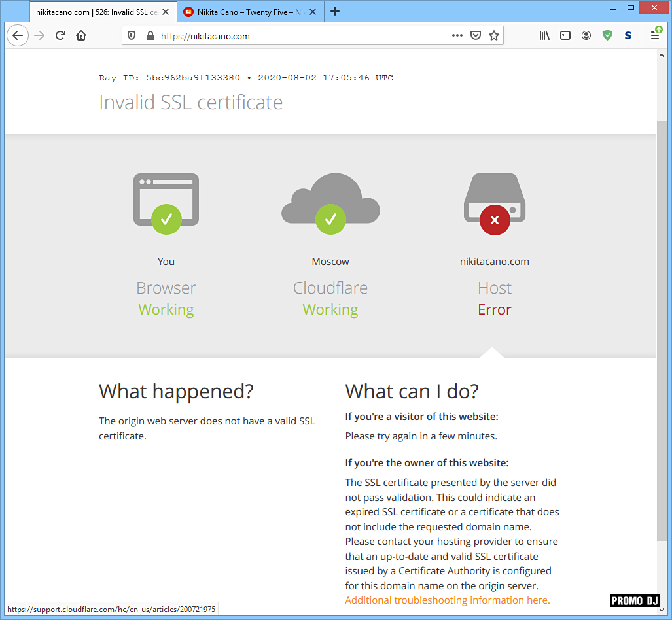
Task: Open tracking protection shield in the address bar
Action: pos(132,36)
